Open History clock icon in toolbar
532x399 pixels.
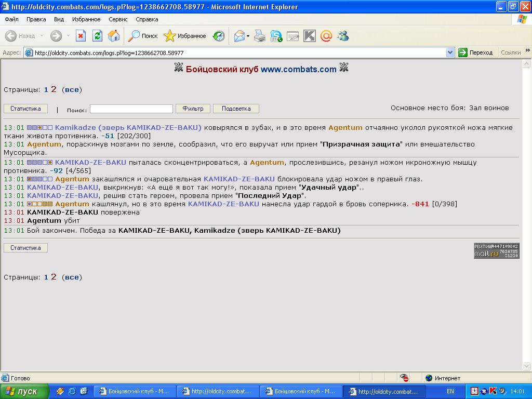[219, 36]
